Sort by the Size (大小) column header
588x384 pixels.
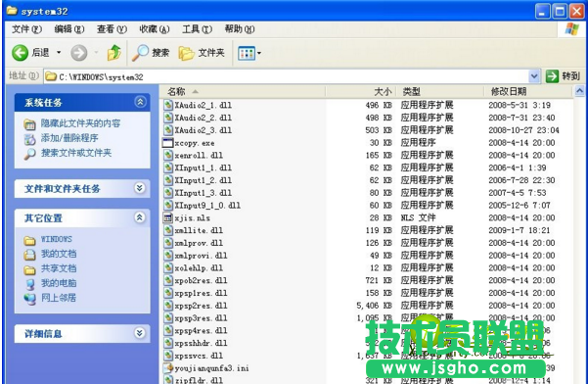point(360,91)
